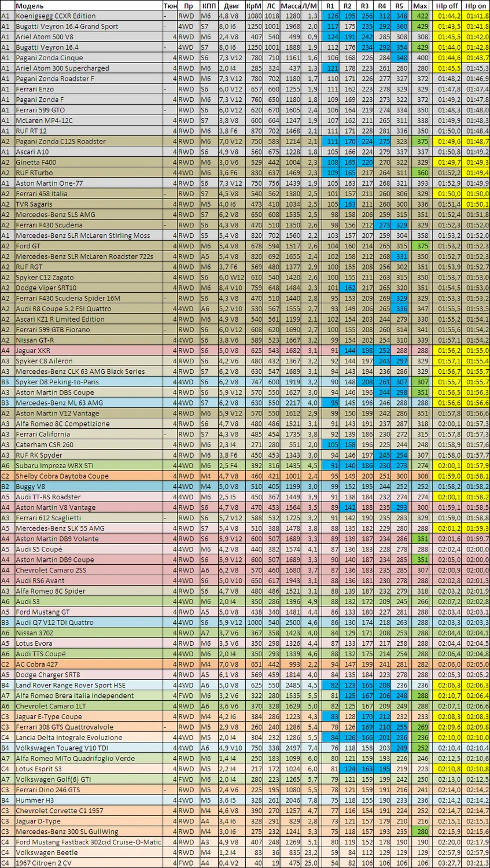
Task: Click the 'Land Rover Range Rover Sport HSE' cell
Action: click(88, 685)
